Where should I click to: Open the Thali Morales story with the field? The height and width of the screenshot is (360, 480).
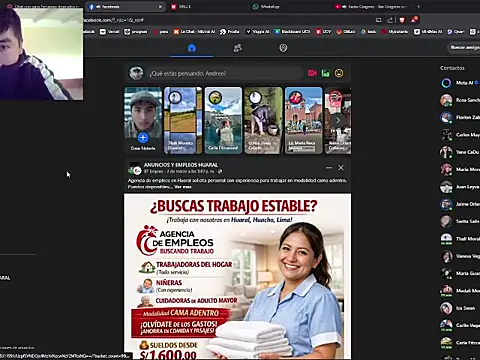tap(183, 120)
